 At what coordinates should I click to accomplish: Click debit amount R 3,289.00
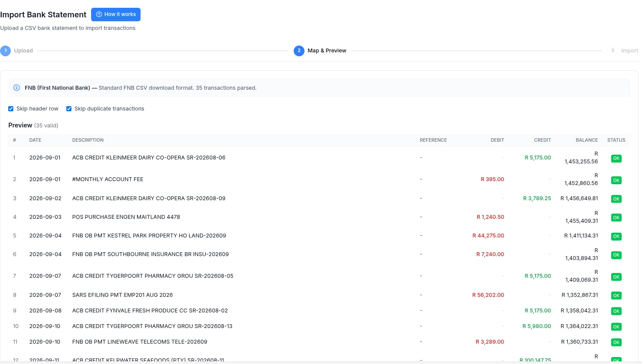point(490,342)
